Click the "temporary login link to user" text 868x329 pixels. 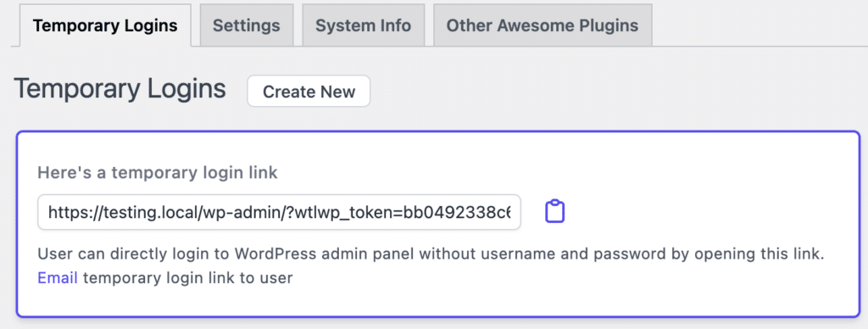pos(187,277)
